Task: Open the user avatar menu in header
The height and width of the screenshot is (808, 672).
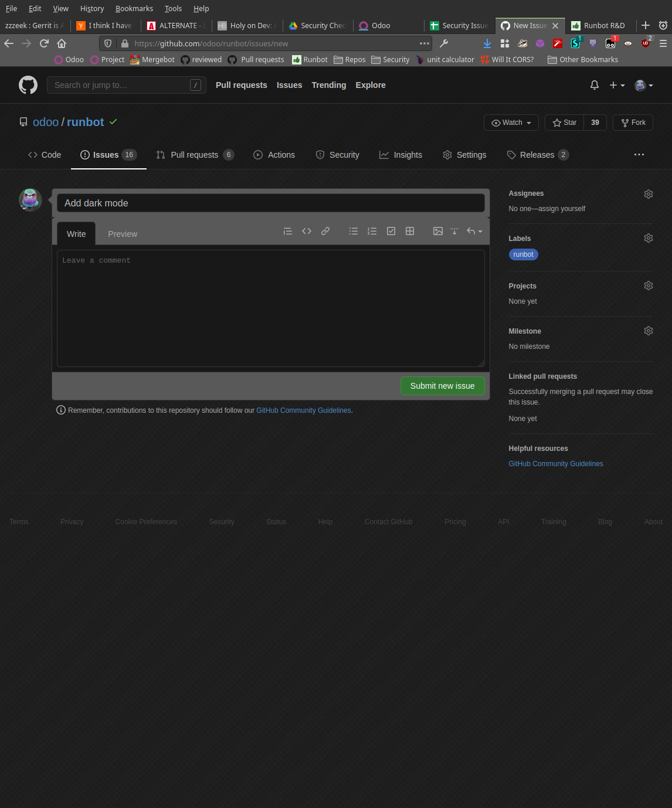Action: (644, 85)
